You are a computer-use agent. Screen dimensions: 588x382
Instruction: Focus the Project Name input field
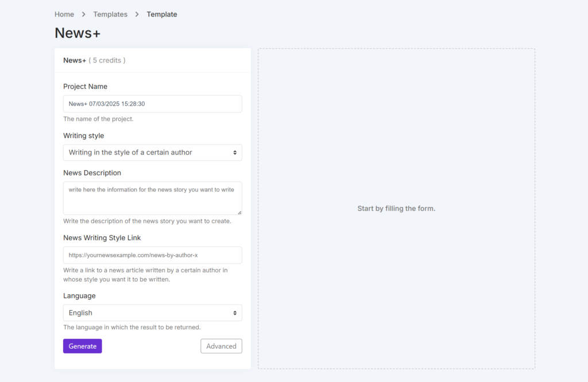point(152,104)
